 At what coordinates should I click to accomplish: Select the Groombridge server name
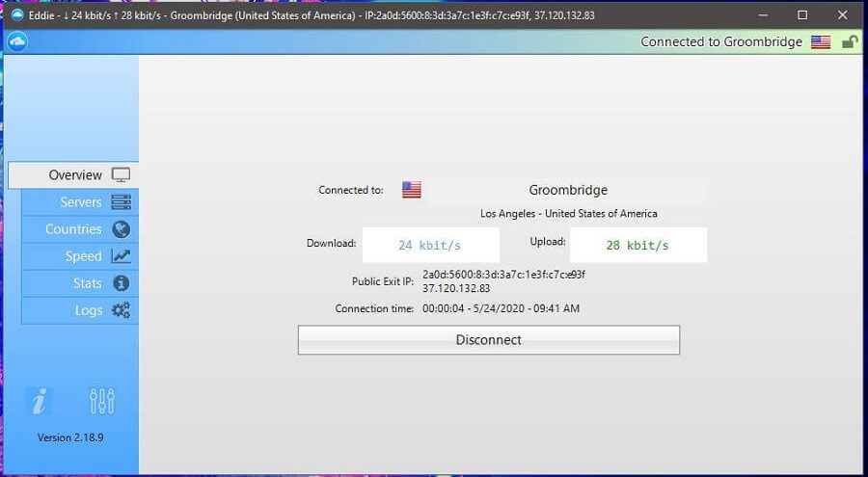[568, 190]
